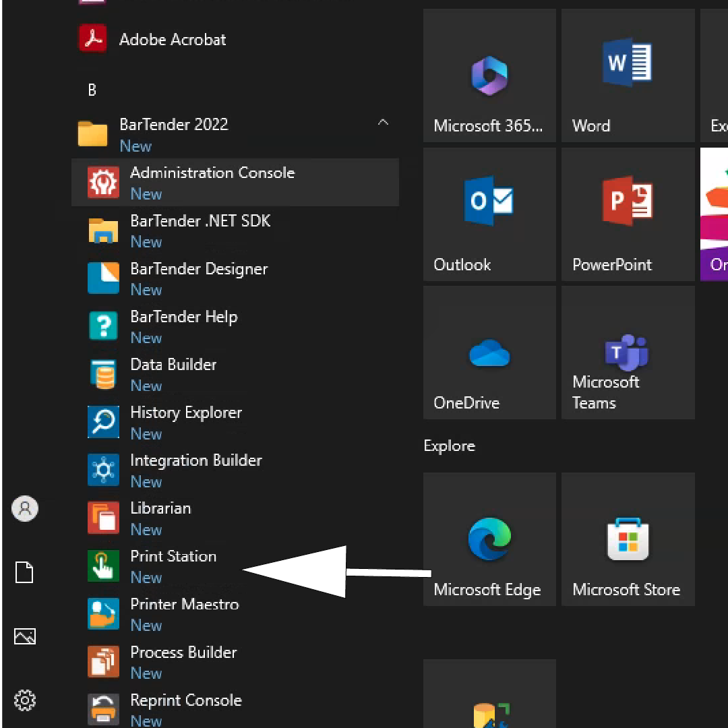Open BarTender .NET SDK folder icon
The width and height of the screenshot is (728, 728).
point(103,231)
